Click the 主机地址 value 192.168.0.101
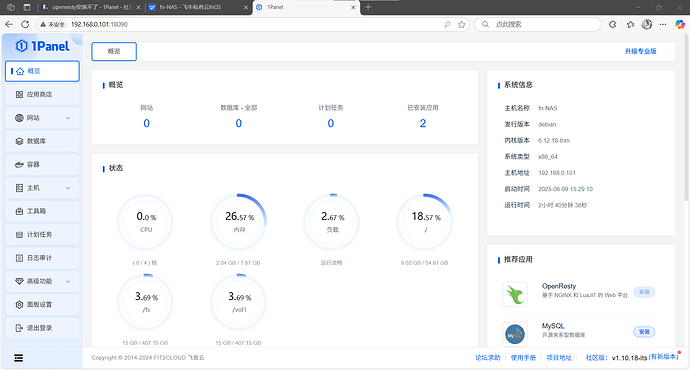690x370 pixels. [x=557, y=173]
